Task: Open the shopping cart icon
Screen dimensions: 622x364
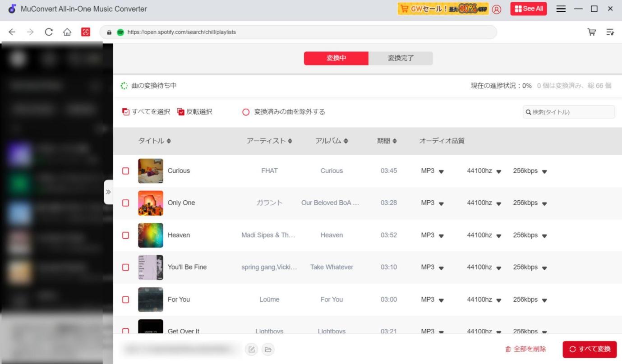Action: pos(591,32)
